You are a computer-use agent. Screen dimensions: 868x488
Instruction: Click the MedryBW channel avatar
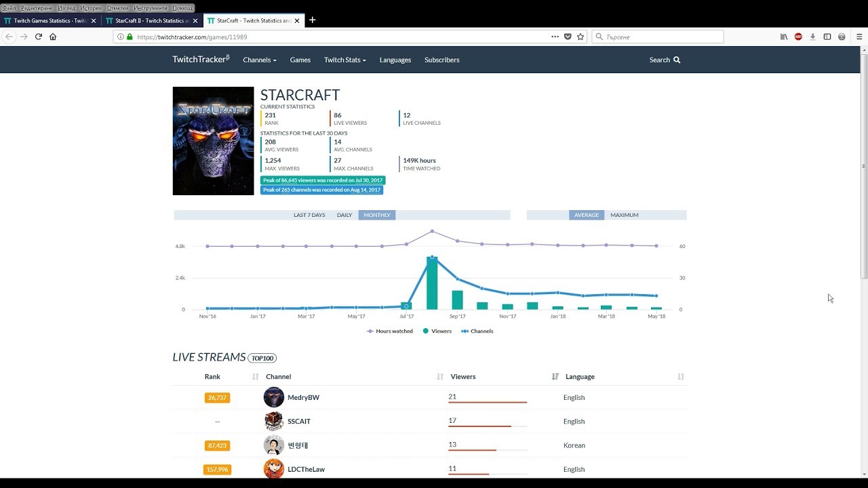point(274,397)
